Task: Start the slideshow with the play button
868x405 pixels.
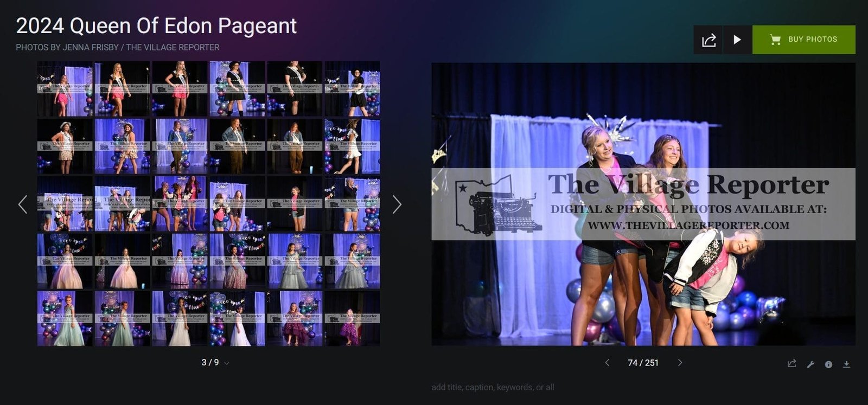Action: pos(737,40)
